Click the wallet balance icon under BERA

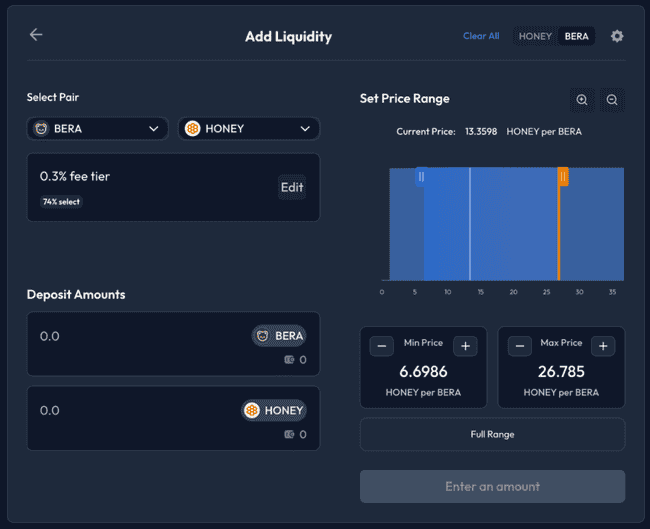point(289,360)
